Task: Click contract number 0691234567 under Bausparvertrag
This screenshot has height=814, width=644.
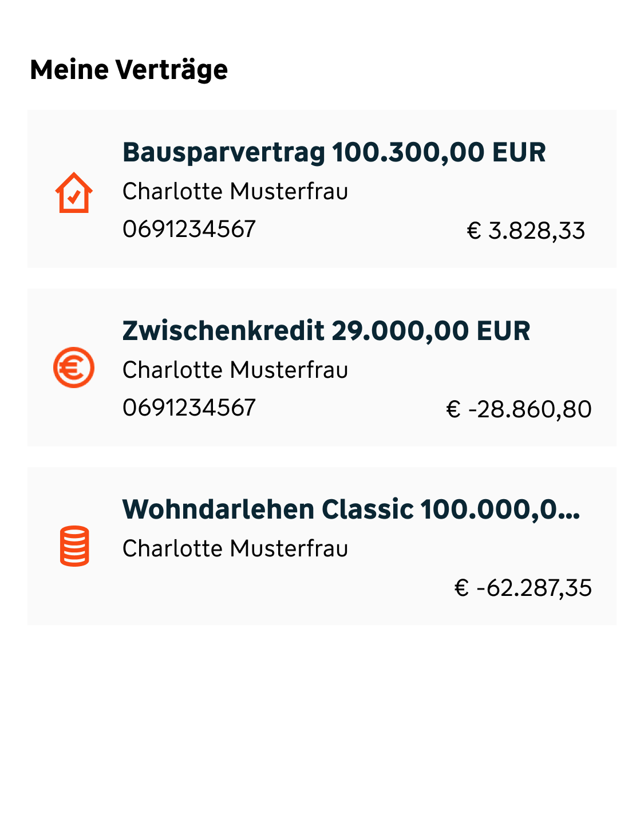Action: [189, 229]
